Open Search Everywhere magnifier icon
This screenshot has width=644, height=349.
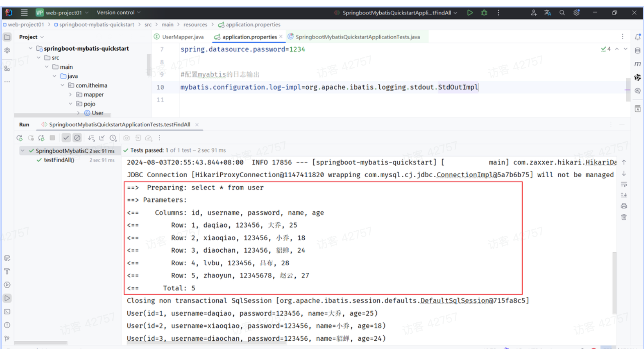562,13
